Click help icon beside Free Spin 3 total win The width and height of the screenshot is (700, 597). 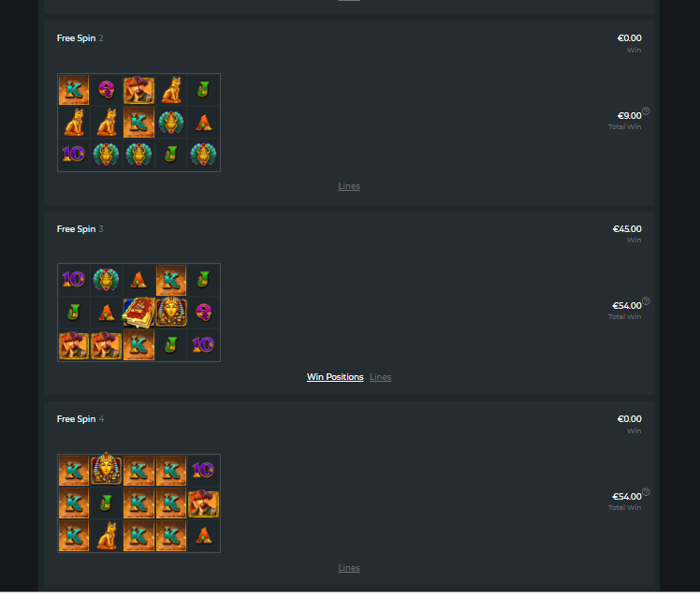(x=646, y=301)
